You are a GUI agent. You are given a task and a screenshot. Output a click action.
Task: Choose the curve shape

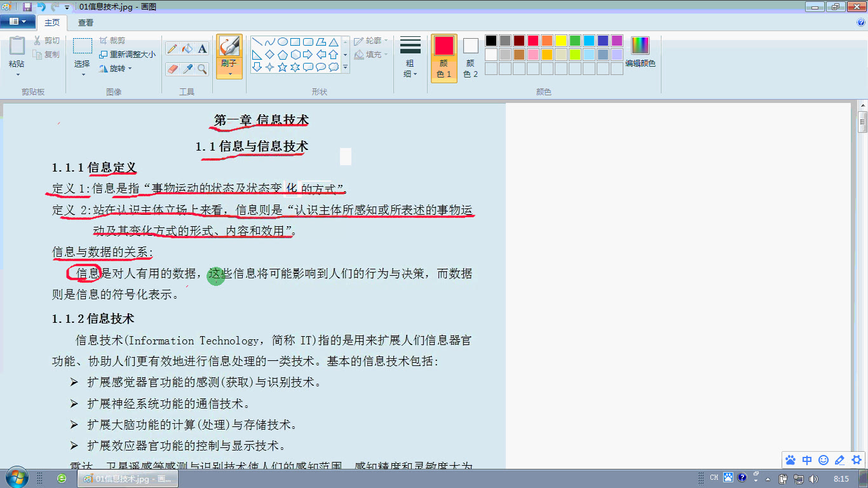coord(270,42)
